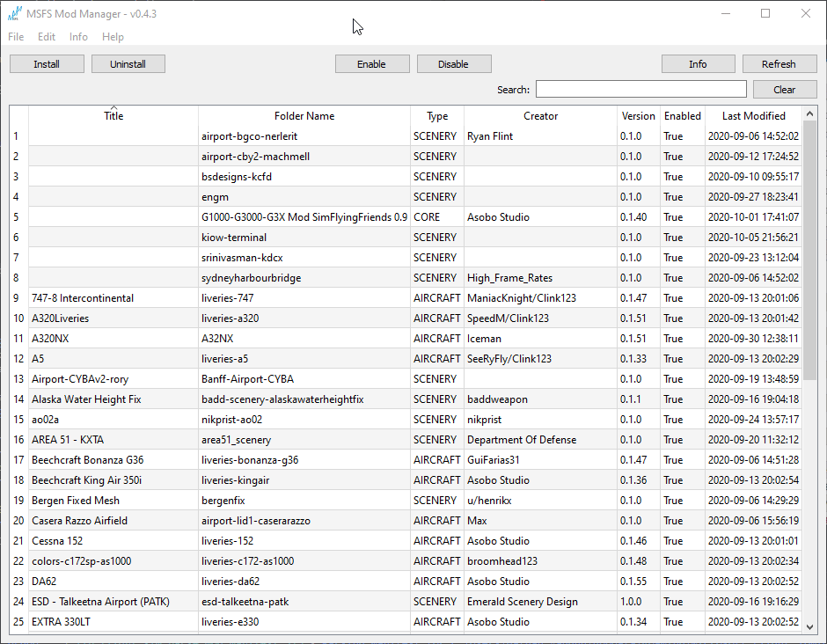Select the A320Liveries title cell

[x=113, y=318]
